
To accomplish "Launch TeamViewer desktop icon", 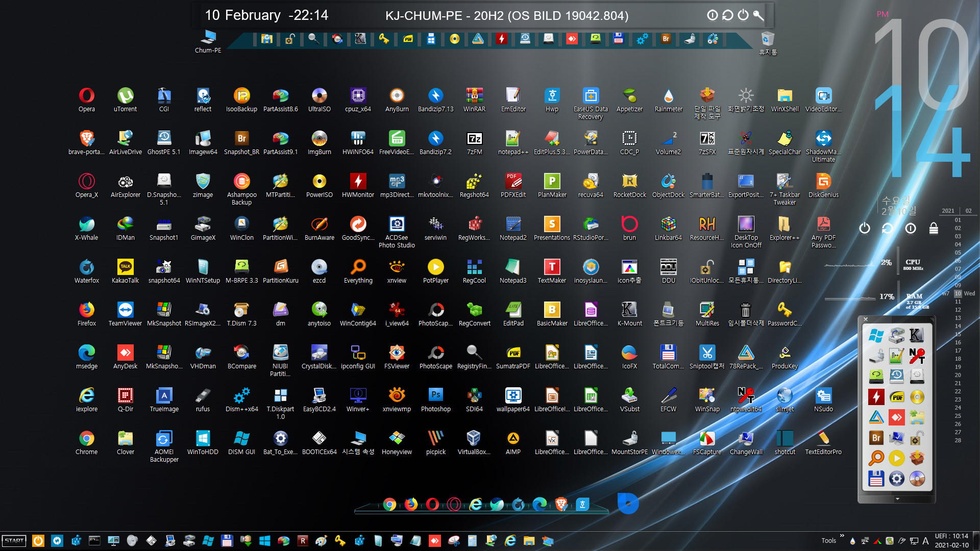I will [x=125, y=314].
